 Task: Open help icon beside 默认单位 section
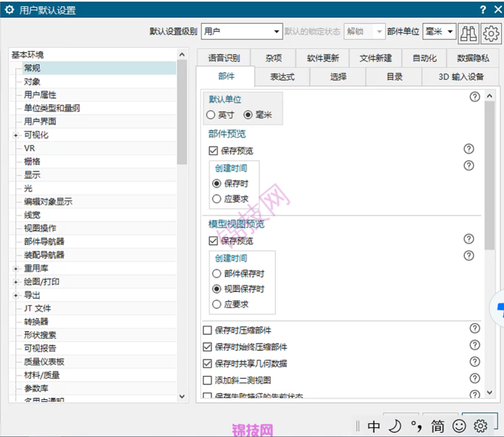click(x=475, y=97)
